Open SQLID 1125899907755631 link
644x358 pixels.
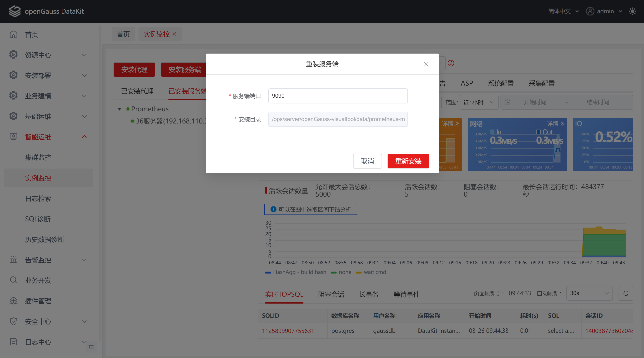[288, 331]
